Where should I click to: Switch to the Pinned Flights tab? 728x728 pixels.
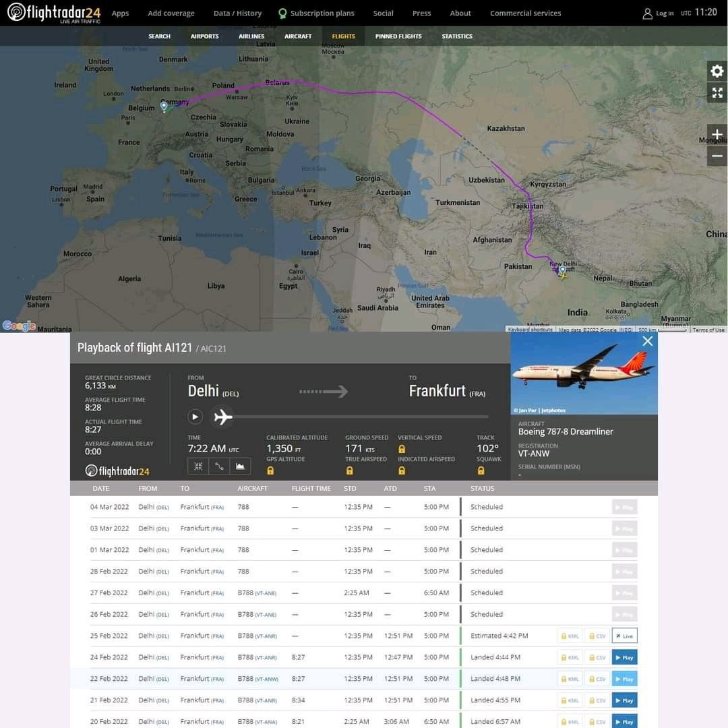point(398,36)
